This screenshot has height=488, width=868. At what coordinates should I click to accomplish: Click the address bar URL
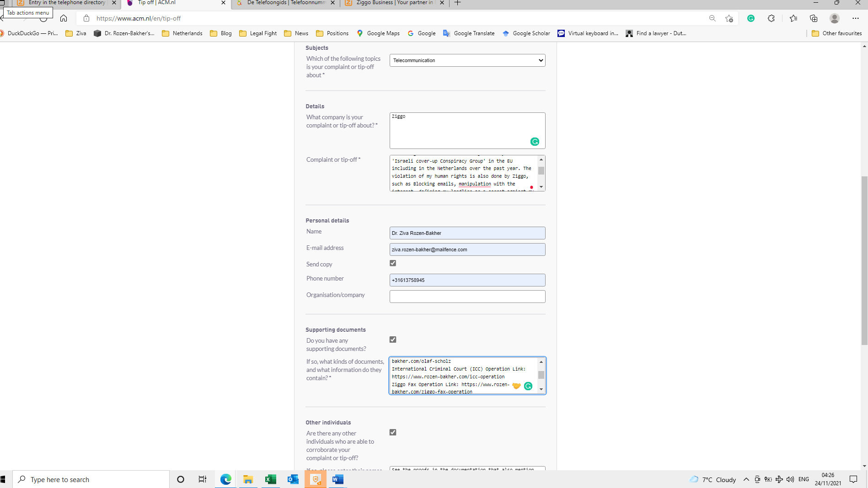pyautogui.click(x=139, y=18)
